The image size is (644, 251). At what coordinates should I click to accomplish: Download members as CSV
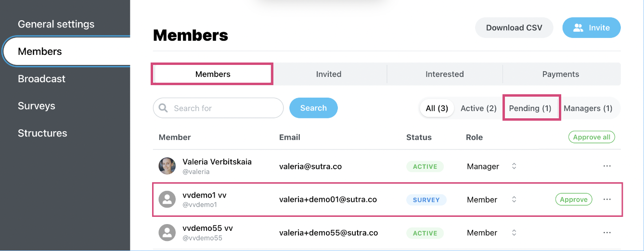[x=514, y=28]
